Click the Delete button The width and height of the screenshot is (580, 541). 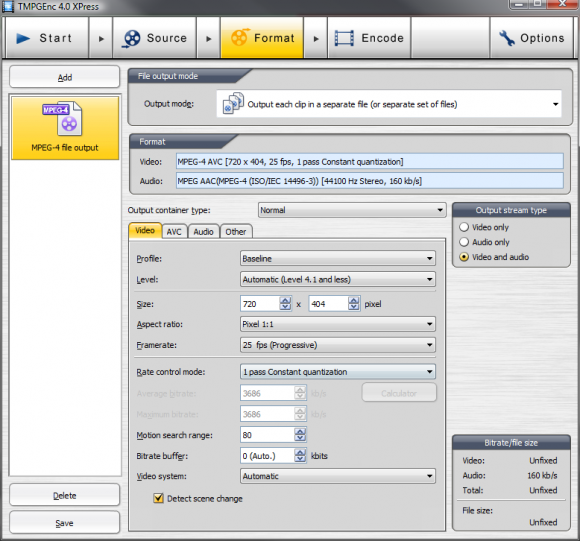pos(65,495)
